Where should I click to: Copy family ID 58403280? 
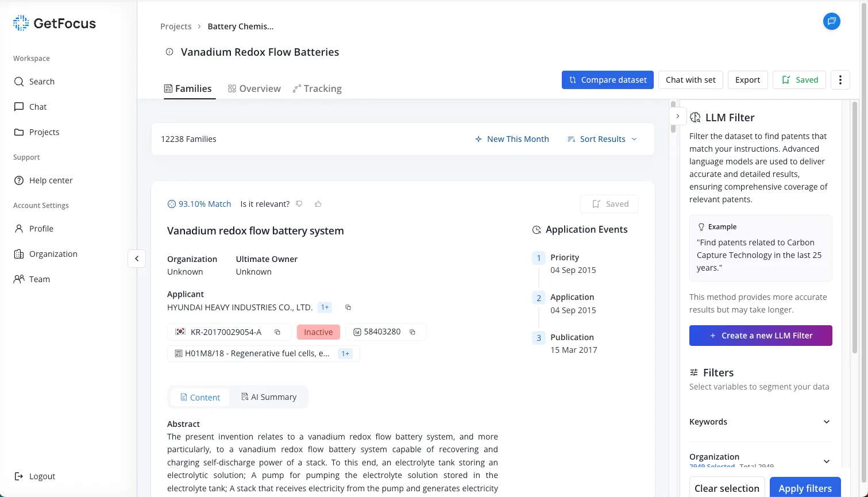[x=412, y=332]
